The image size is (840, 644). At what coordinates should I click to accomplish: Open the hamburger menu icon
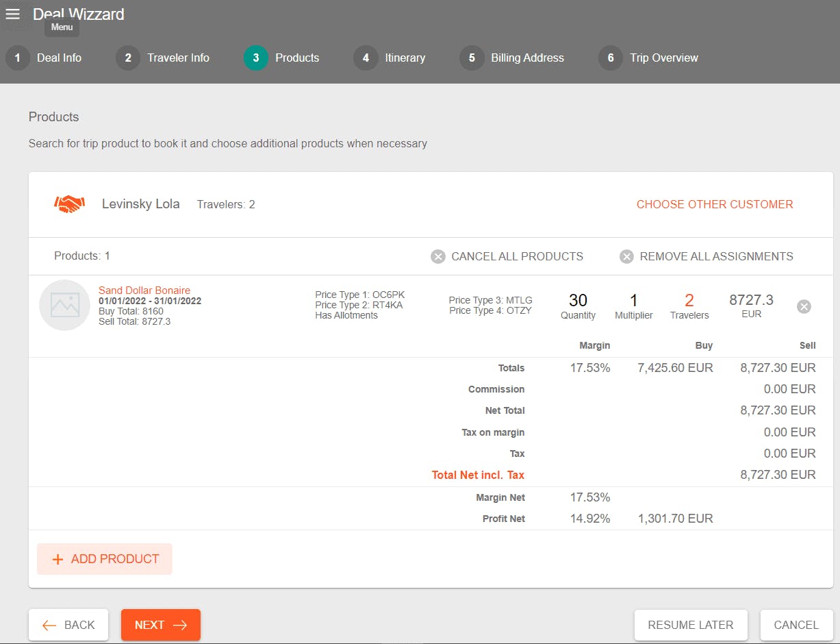tap(12, 14)
